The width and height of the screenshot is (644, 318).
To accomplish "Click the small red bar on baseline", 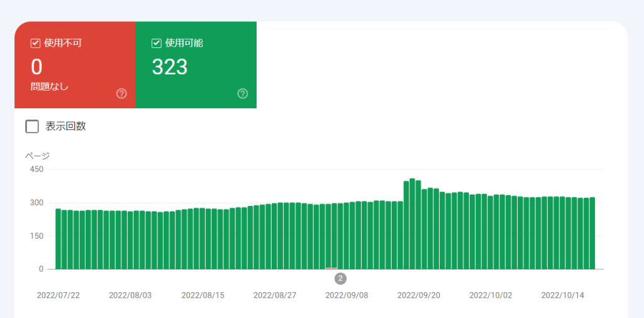I will [331, 268].
